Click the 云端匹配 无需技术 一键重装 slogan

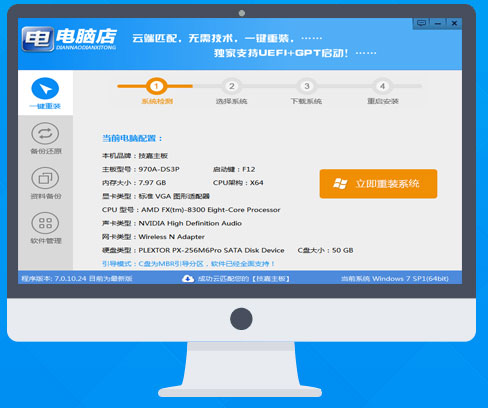(227, 39)
